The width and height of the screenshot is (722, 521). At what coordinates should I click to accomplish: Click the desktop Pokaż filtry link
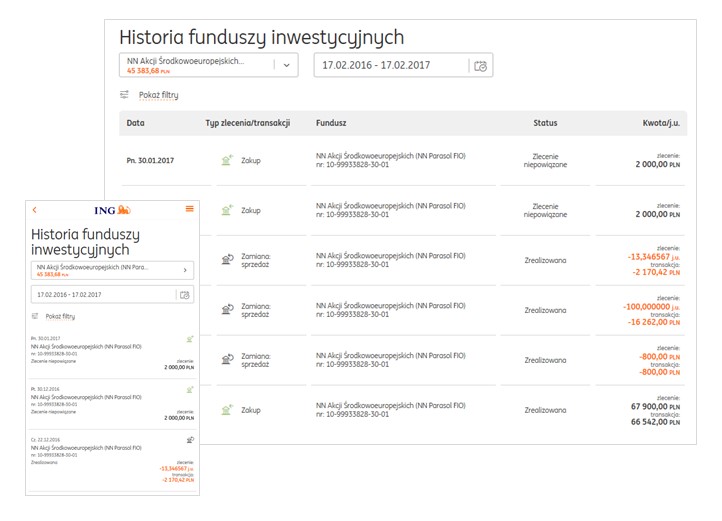click(x=158, y=95)
